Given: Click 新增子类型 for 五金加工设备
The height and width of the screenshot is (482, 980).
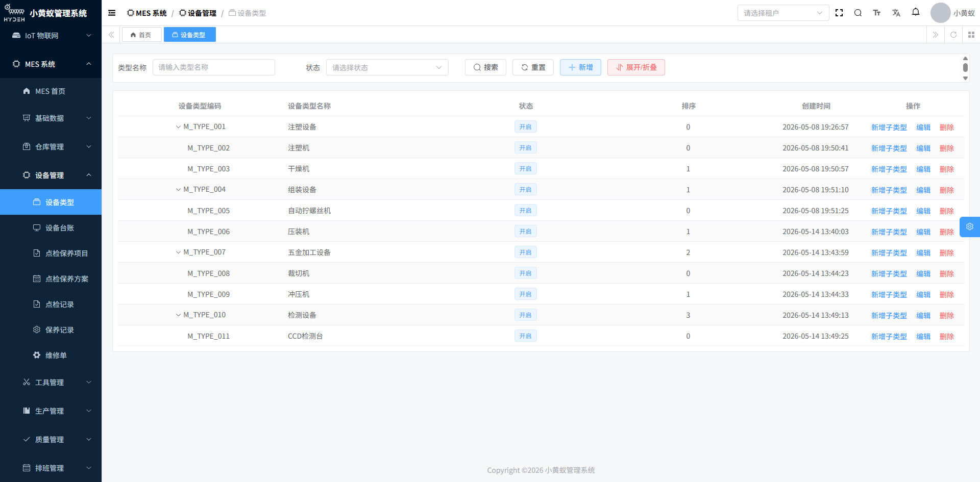Looking at the screenshot, I should 889,253.
